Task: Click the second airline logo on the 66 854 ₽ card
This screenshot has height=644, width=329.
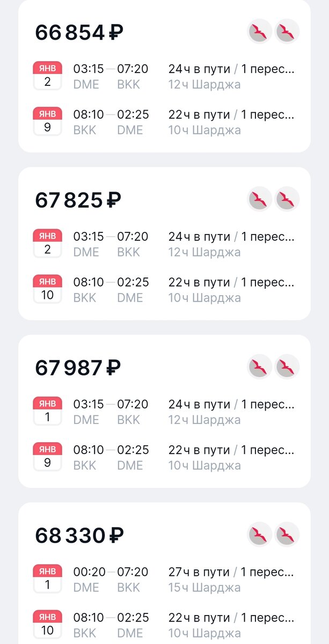Action: (x=287, y=32)
